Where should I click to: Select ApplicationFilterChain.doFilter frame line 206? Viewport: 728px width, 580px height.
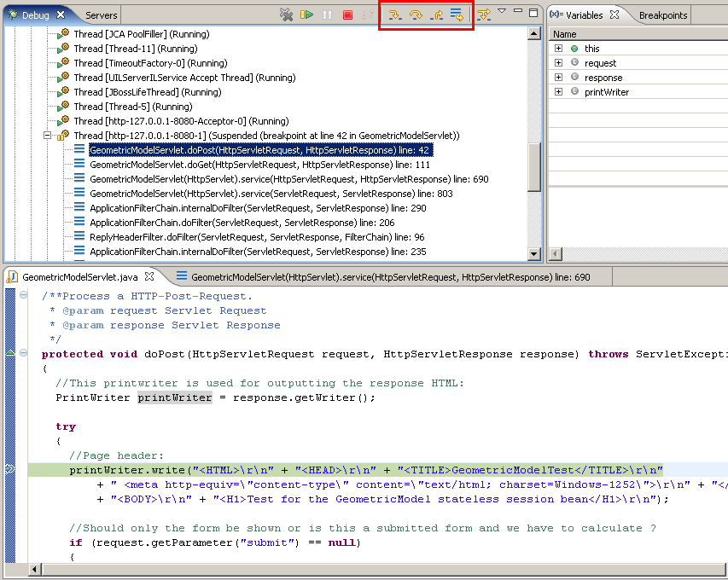[x=242, y=223]
